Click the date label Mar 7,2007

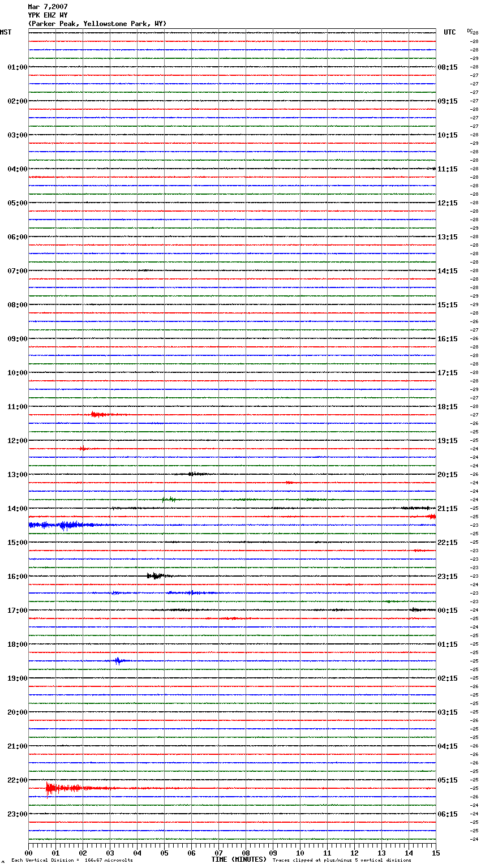pyautogui.click(x=48, y=7)
